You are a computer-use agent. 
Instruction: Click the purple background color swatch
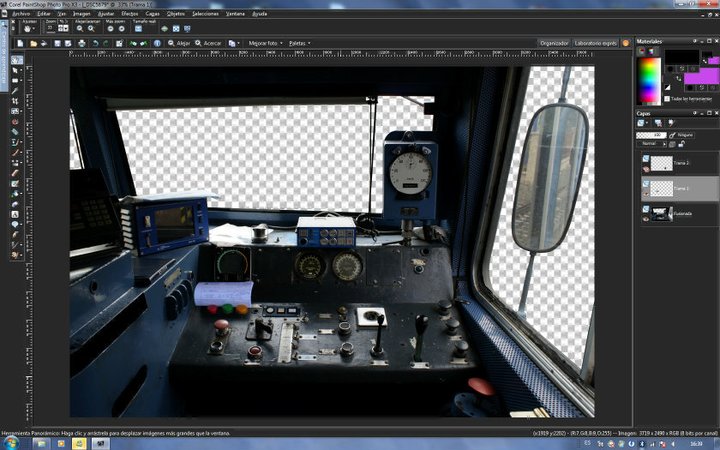[700, 76]
